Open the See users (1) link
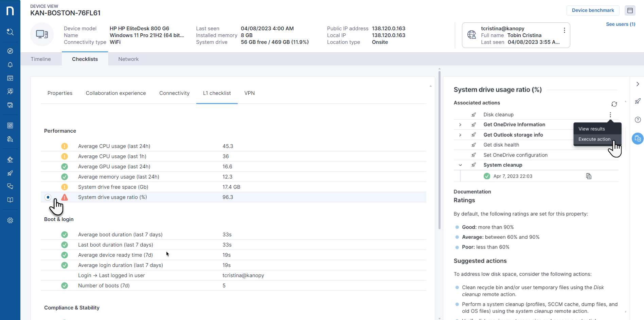The height and width of the screenshot is (320, 644). (x=621, y=24)
